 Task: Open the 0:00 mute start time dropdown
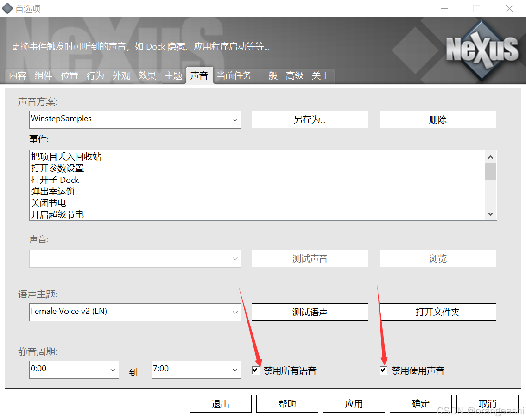[x=74, y=370]
